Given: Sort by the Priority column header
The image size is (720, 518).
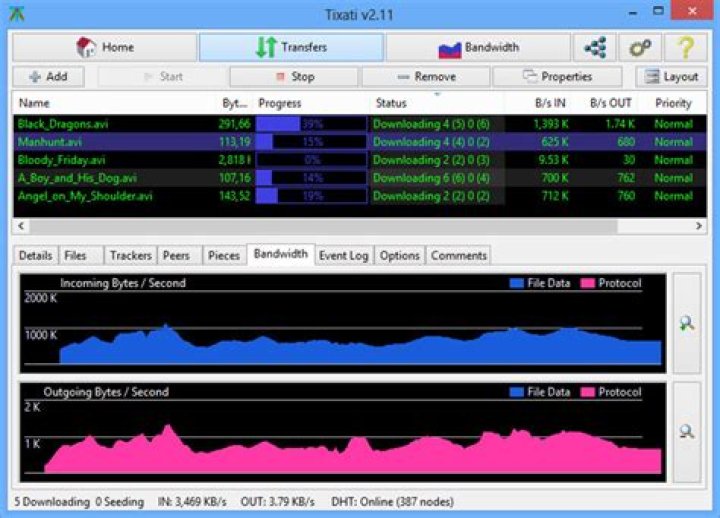Looking at the screenshot, I should point(673,103).
